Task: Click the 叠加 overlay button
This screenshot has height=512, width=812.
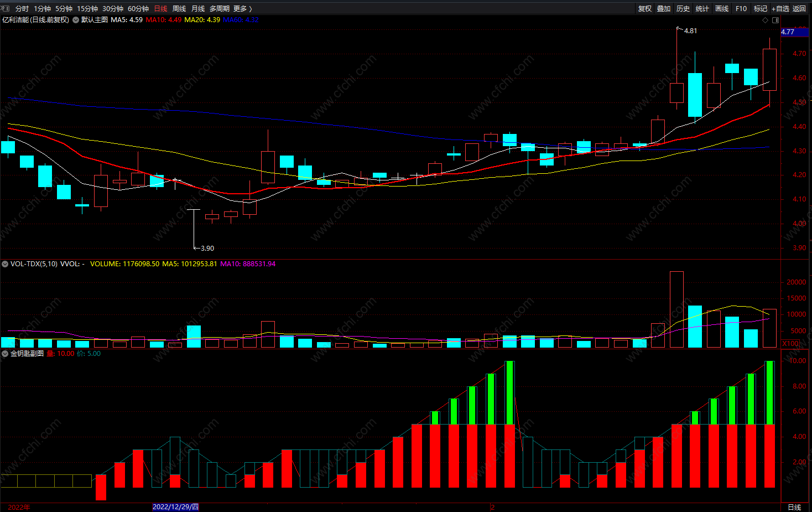Action: [664, 9]
